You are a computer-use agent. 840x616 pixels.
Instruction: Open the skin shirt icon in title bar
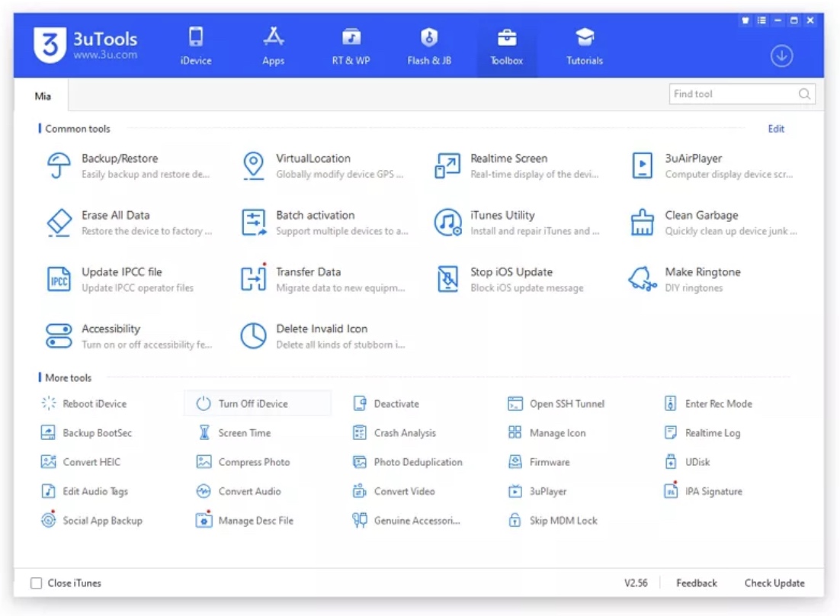[x=745, y=21]
